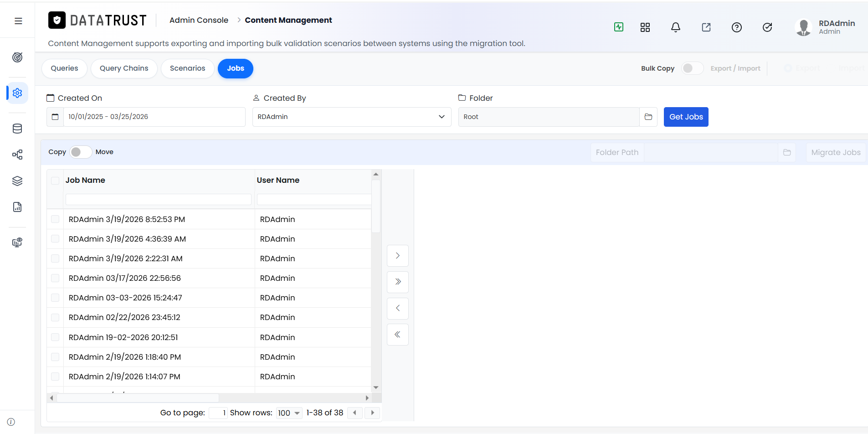868x434 pixels.
Task: Go to the previous page of jobs
Action: click(x=354, y=413)
